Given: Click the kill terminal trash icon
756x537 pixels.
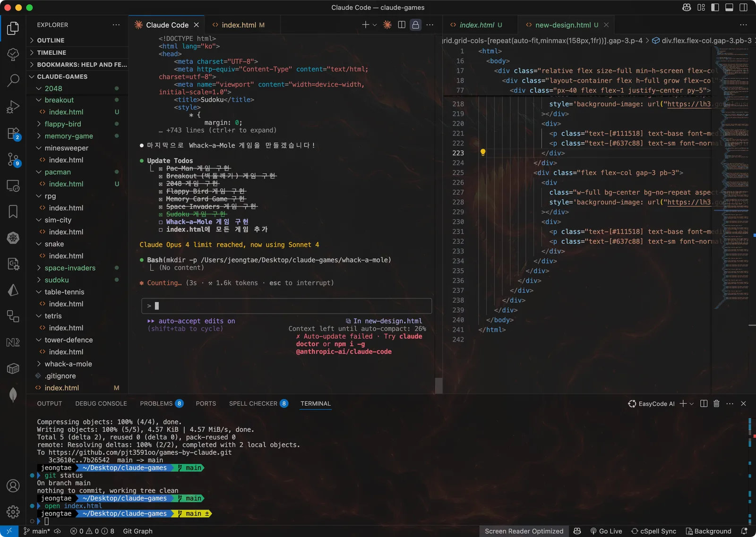Looking at the screenshot, I should (717, 403).
